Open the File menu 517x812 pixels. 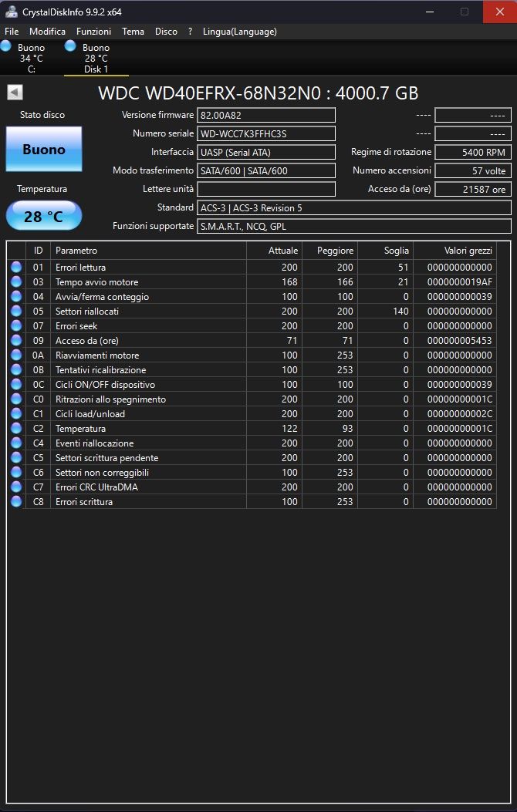click(x=12, y=32)
